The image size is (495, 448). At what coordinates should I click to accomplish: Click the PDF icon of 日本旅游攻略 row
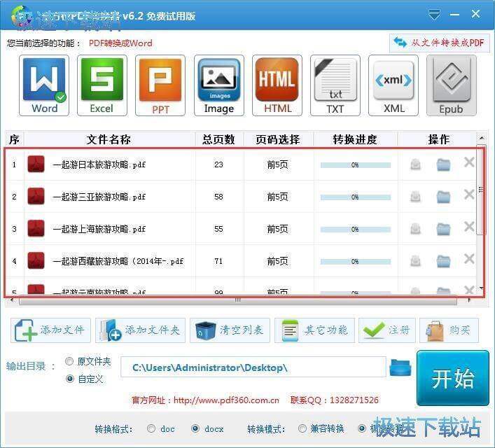click(x=36, y=164)
